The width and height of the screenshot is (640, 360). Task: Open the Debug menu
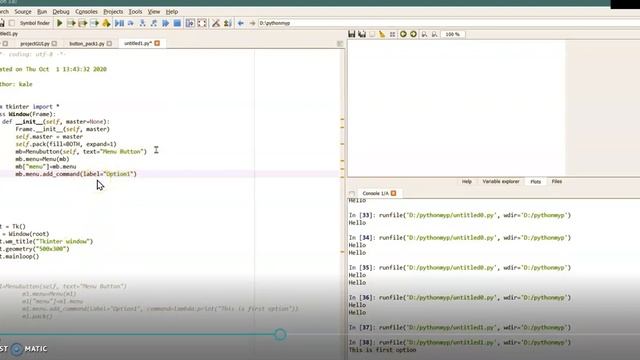tap(61, 12)
